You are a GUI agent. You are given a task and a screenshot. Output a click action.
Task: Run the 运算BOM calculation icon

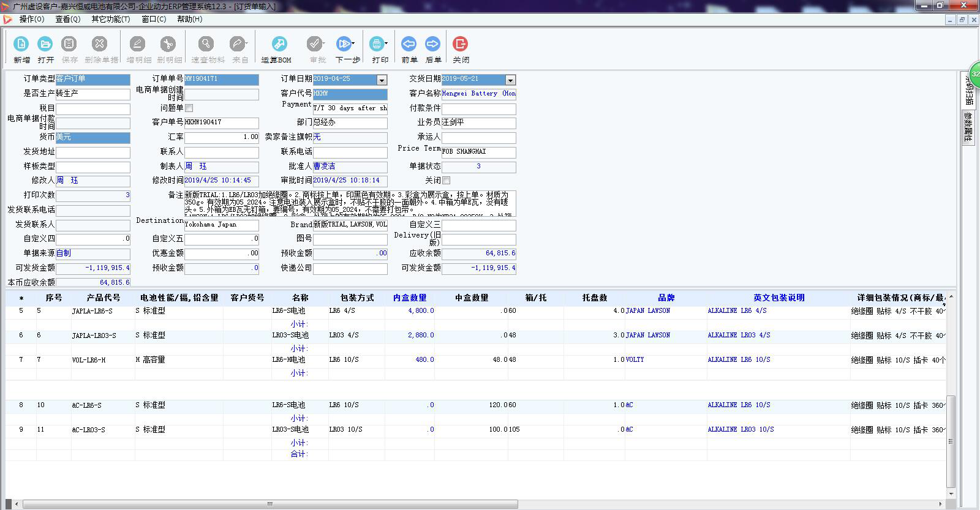(279, 44)
